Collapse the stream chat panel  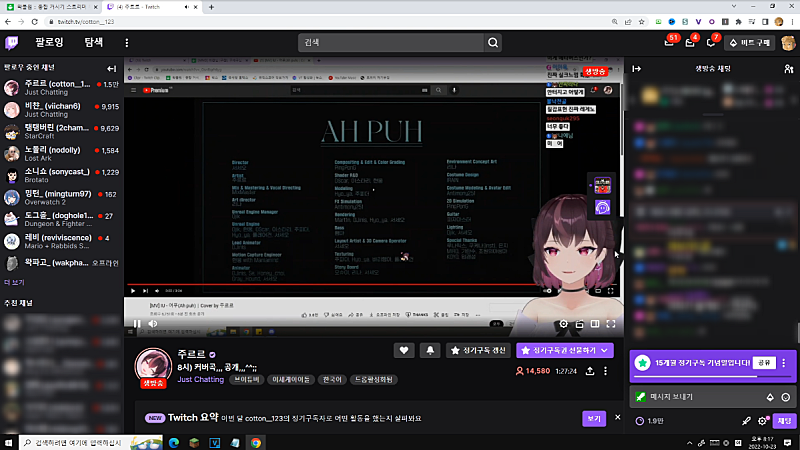[636, 68]
